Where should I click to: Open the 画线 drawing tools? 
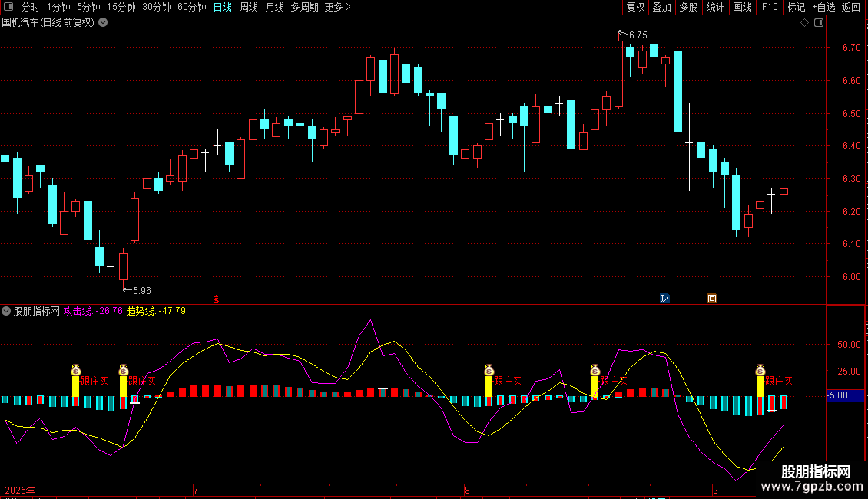tap(742, 7)
